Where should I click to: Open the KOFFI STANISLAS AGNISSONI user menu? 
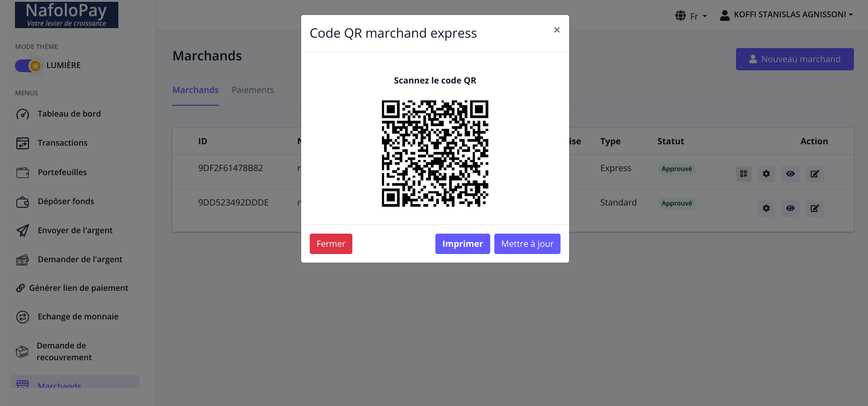coord(793,15)
